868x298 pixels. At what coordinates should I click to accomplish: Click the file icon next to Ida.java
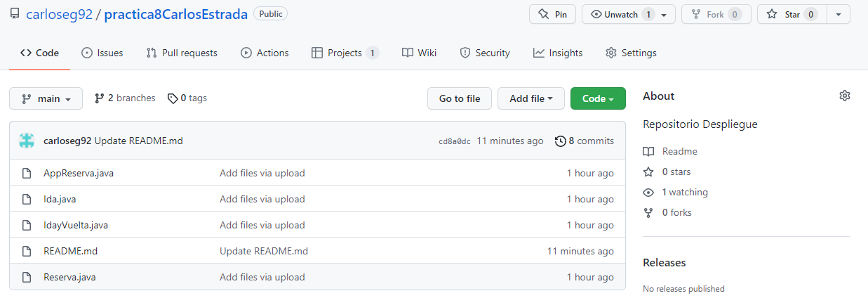tap(27, 199)
